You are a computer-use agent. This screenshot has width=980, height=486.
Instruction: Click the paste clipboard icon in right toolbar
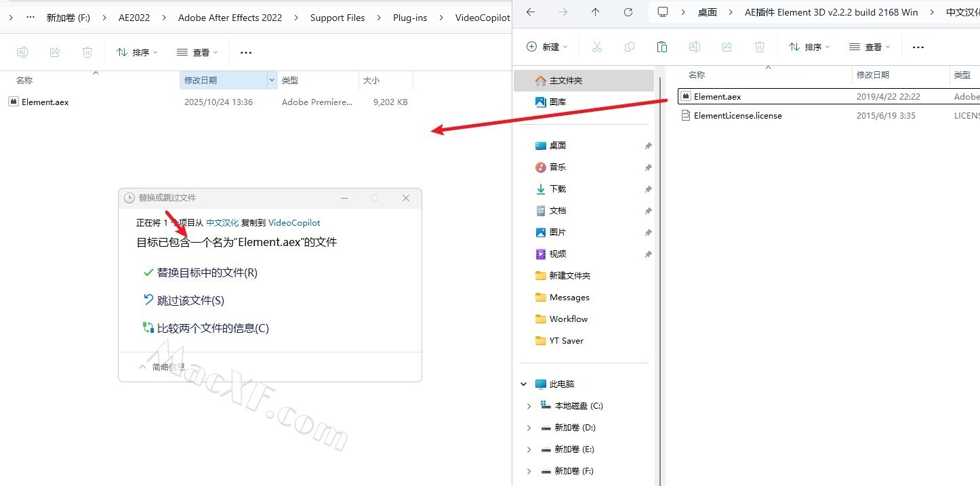662,47
